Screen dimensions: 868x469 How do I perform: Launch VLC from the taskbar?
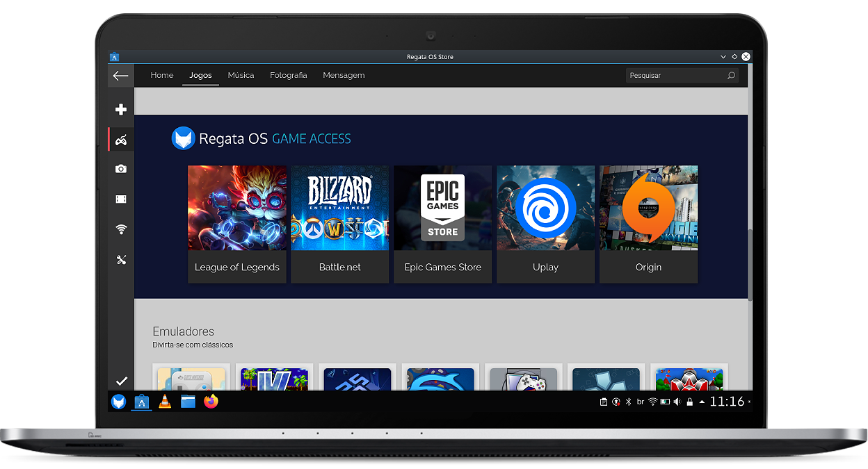point(165,402)
